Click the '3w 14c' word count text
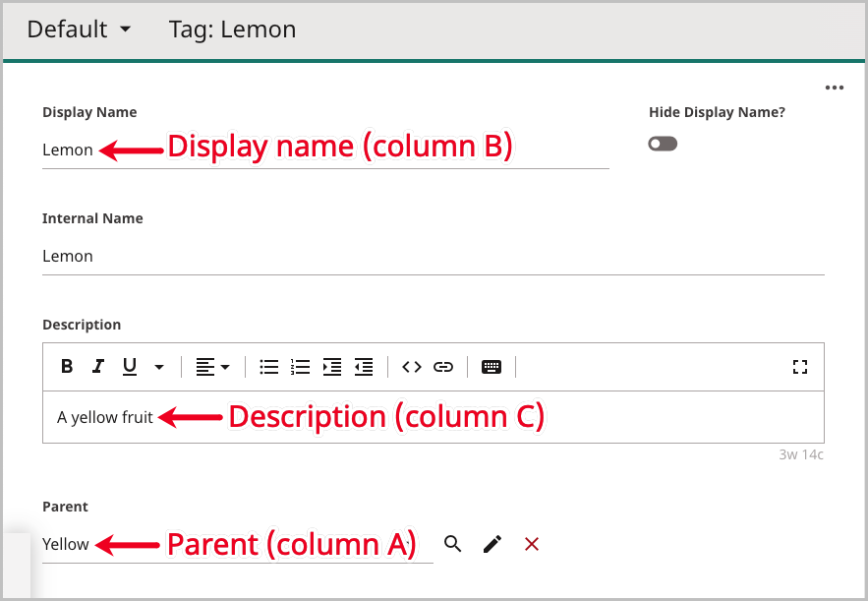 point(801,454)
